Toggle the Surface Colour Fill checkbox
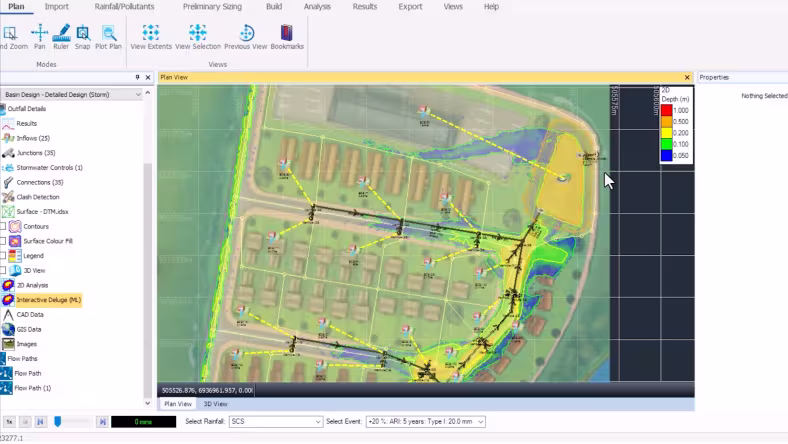 pyautogui.click(x=3, y=241)
